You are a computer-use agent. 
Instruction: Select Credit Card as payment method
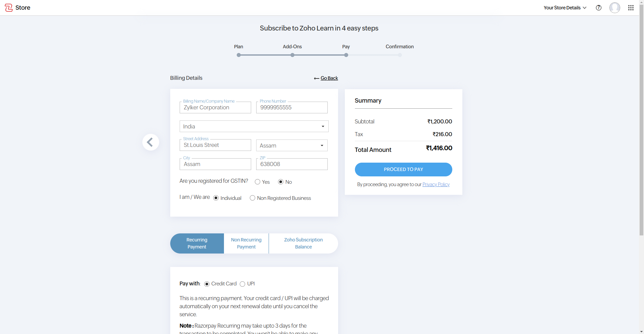pyautogui.click(x=207, y=284)
